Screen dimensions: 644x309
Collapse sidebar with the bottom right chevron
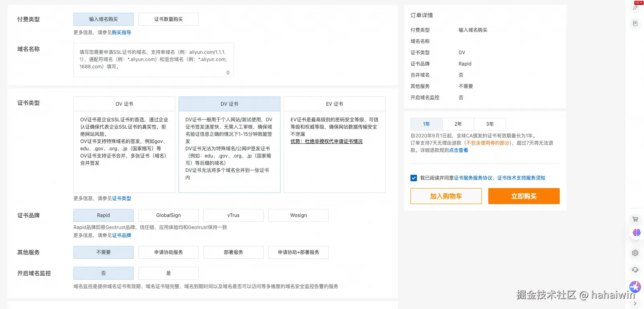(x=635, y=304)
